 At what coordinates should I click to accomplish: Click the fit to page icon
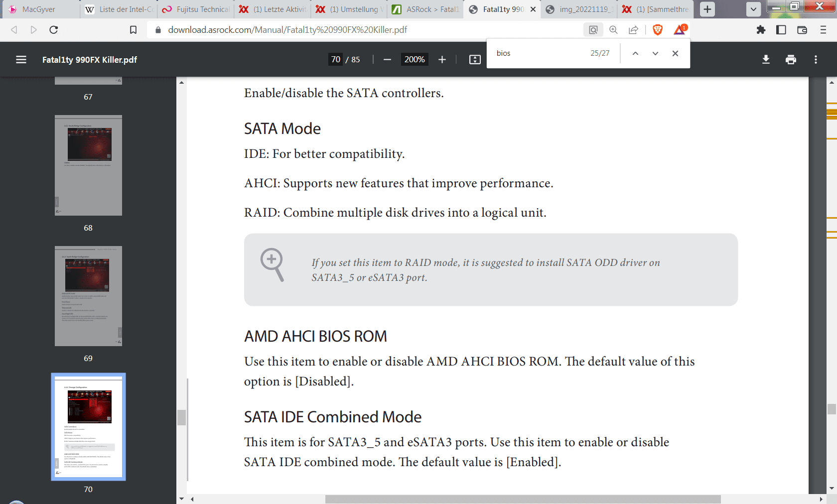475,60
